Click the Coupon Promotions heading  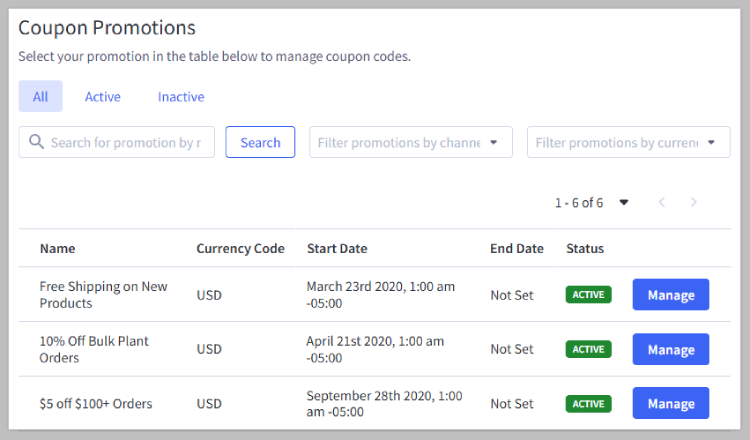tap(107, 28)
